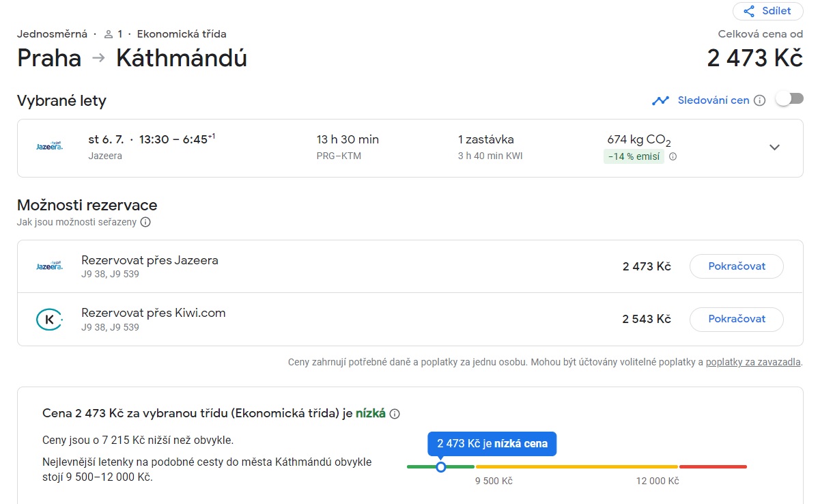833x504 pixels.
Task: Click the Kiwi.com logo icon
Action: (x=49, y=319)
